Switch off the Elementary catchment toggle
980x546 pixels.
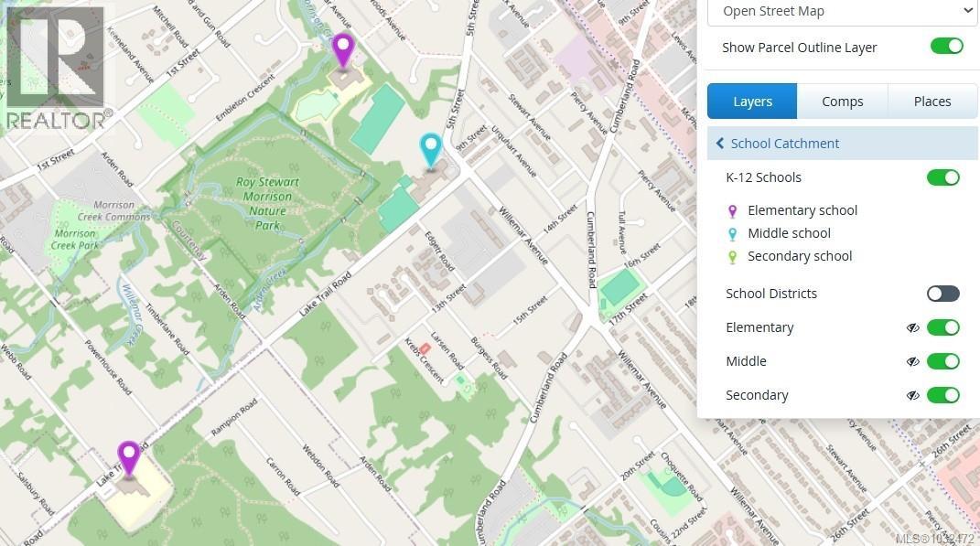click(x=942, y=327)
